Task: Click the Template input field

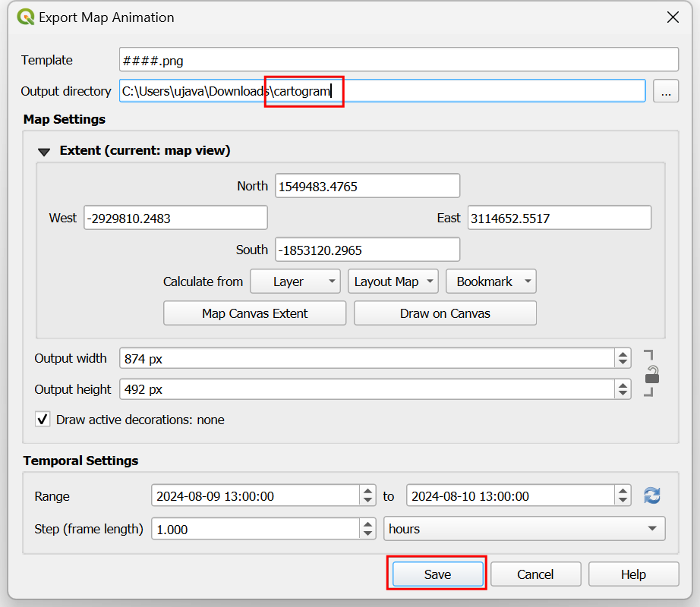Action: click(x=399, y=60)
